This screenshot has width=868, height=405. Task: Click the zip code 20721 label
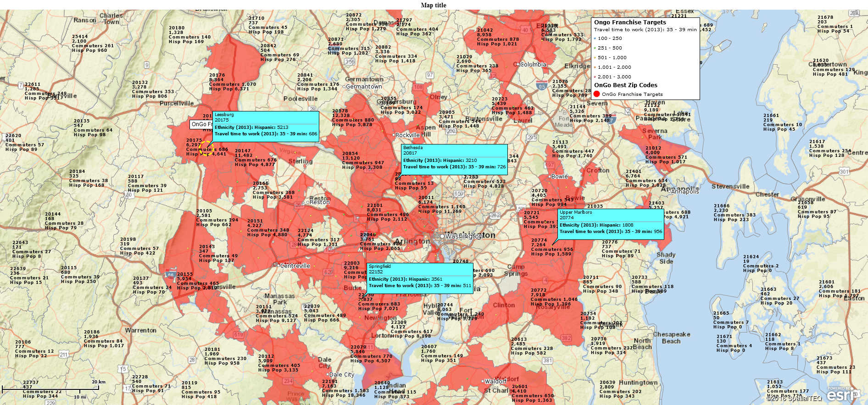click(x=532, y=213)
